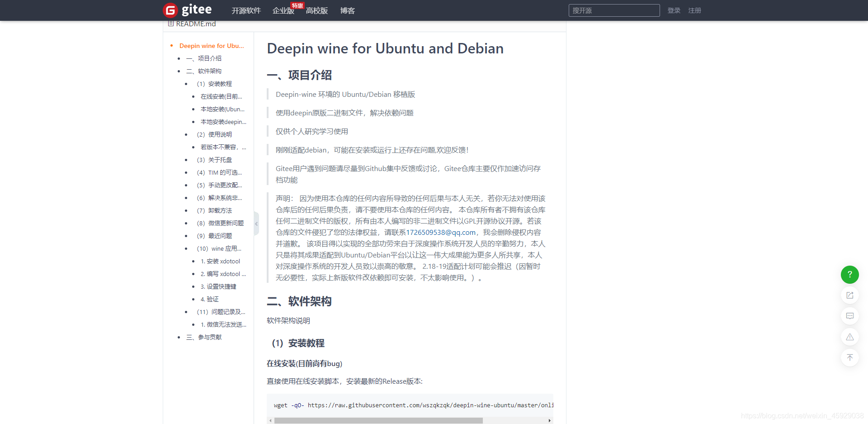868x424 pixels.
Task: Select (6) 解决系统非... outline entry
Action: tap(219, 198)
